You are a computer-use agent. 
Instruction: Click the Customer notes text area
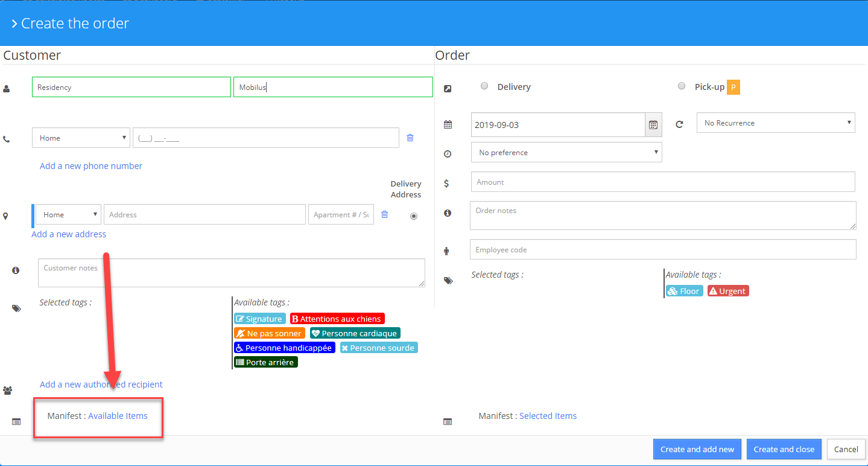click(232, 273)
